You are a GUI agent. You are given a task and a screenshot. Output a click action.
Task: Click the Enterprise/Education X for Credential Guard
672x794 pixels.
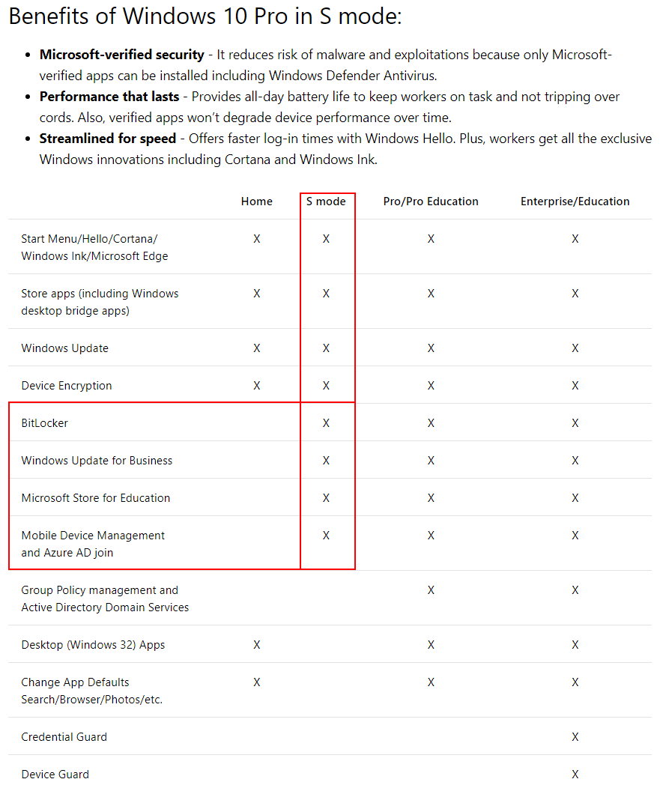(x=575, y=737)
